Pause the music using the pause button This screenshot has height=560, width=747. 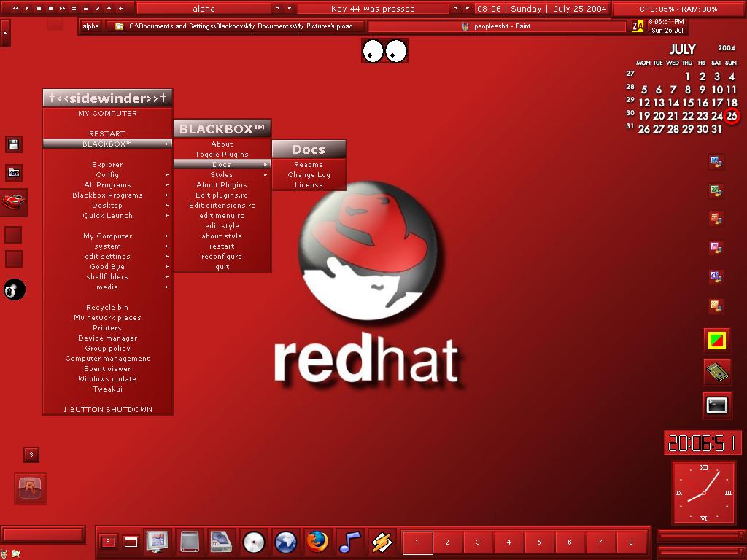point(39,9)
